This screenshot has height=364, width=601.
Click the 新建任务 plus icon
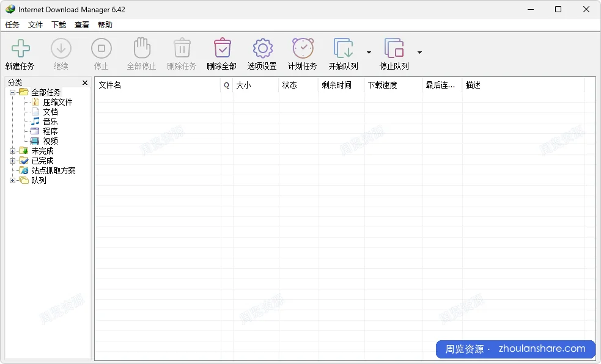[20, 48]
